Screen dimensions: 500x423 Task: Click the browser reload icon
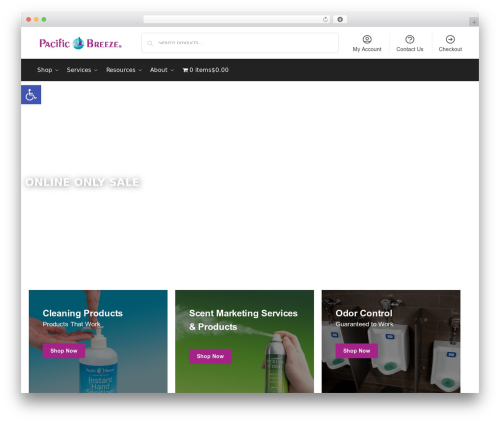(x=325, y=19)
